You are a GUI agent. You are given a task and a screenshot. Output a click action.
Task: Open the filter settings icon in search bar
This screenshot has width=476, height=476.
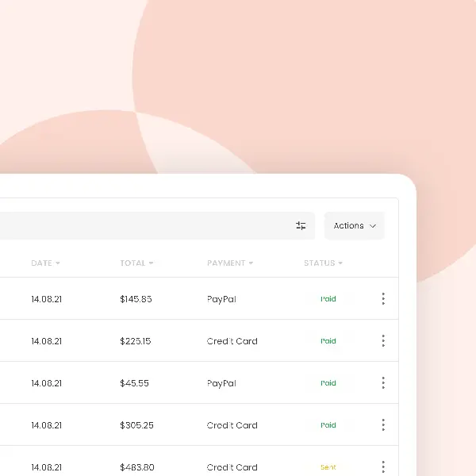(301, 226)
